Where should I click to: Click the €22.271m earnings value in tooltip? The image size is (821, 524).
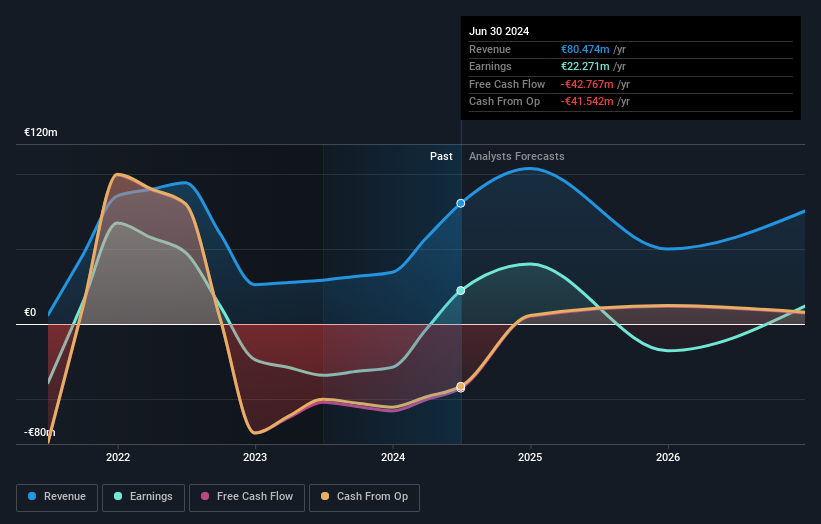(x=585, y=66)
